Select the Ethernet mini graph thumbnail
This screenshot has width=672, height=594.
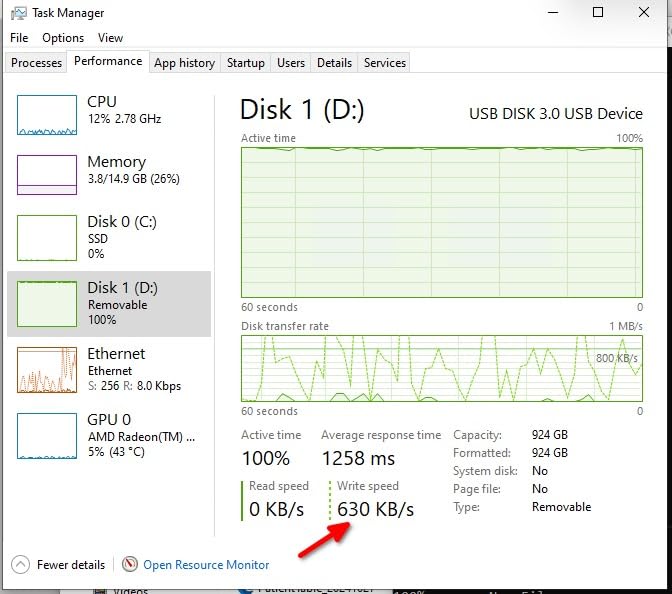pyautogui.click(x=47, y=370)
